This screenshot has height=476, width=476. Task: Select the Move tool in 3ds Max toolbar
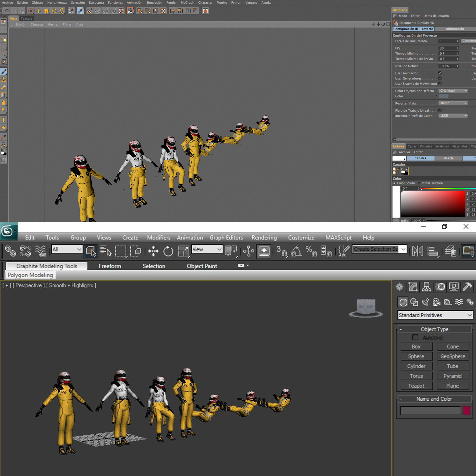pyautogui.click(x=153, y=251)
